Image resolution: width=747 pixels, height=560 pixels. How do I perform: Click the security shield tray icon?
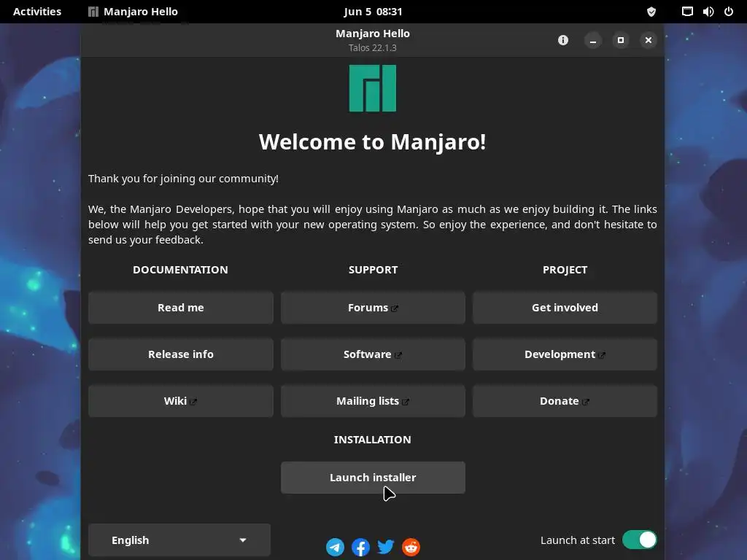coord(651,12)
